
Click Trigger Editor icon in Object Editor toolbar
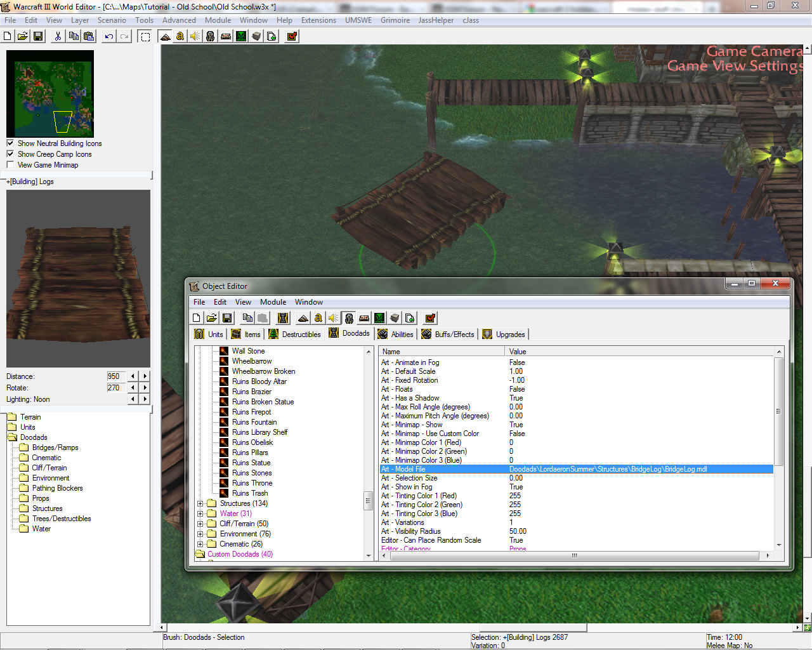pyautogui.click(x=318, y=318)
